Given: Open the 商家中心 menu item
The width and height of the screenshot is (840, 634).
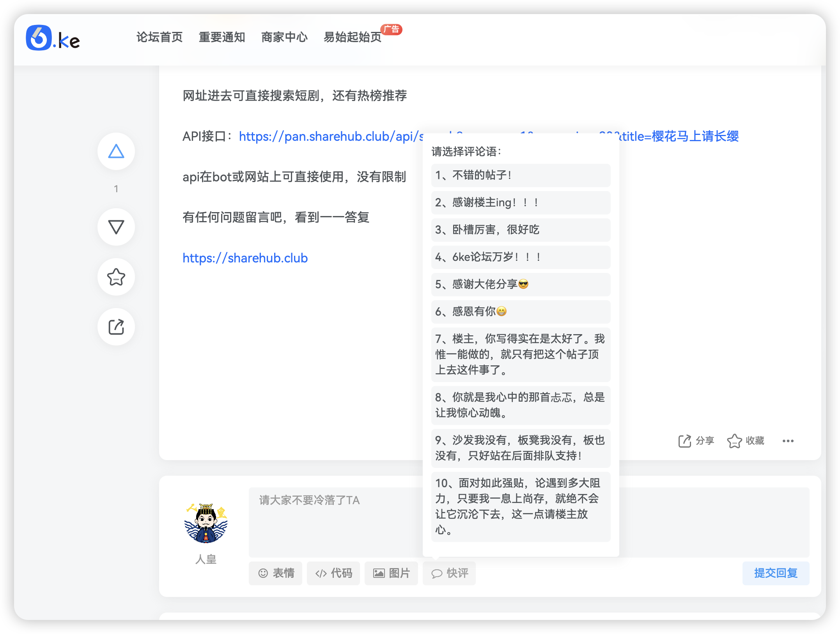Looking at the screenshot, I should (x=284, y=37).
